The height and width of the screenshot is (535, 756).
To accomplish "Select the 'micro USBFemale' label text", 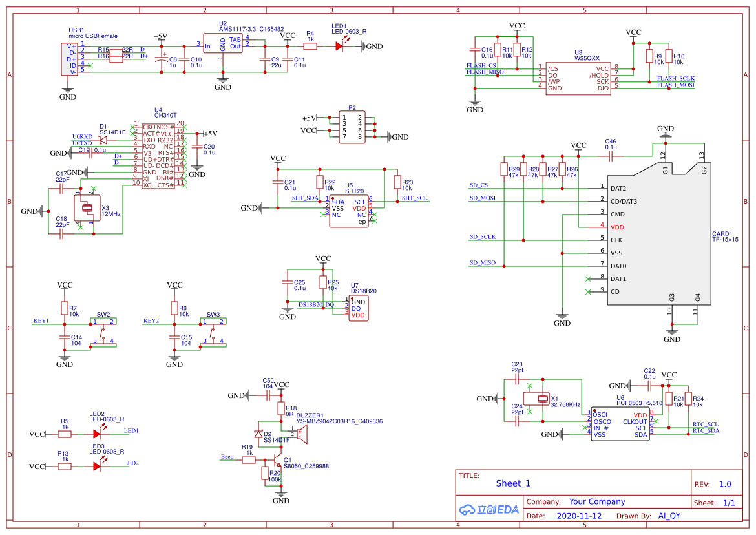I will point(93,36).
